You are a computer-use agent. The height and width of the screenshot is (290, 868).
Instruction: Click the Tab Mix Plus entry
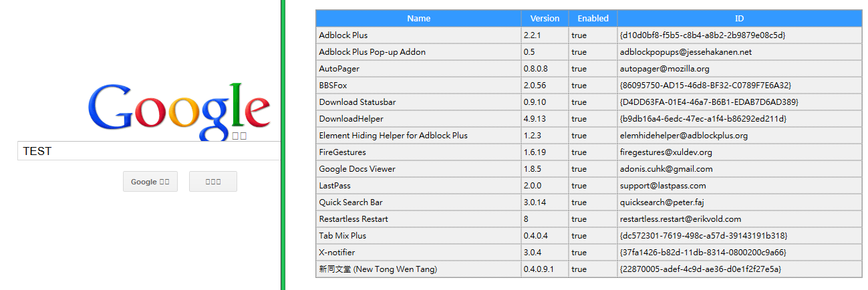click(x=343, y=236)
